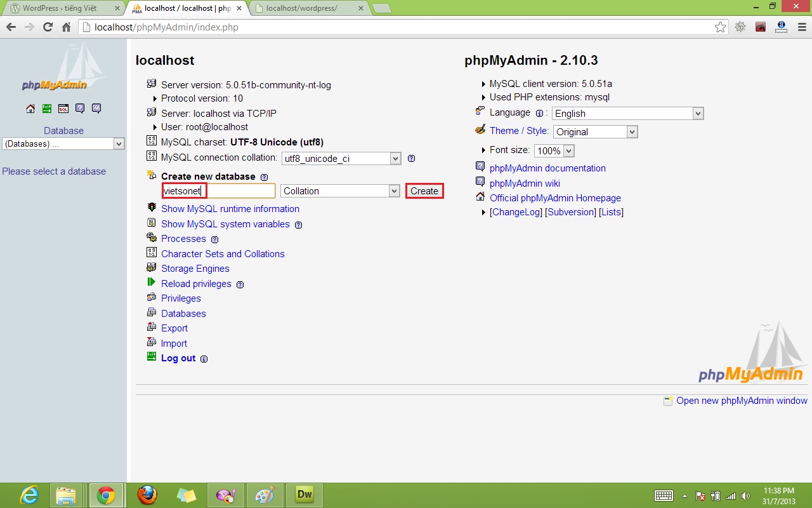Click the Log out link
Image resolution: width=812 pixels, height=508 pixels.
coord(178,358)
